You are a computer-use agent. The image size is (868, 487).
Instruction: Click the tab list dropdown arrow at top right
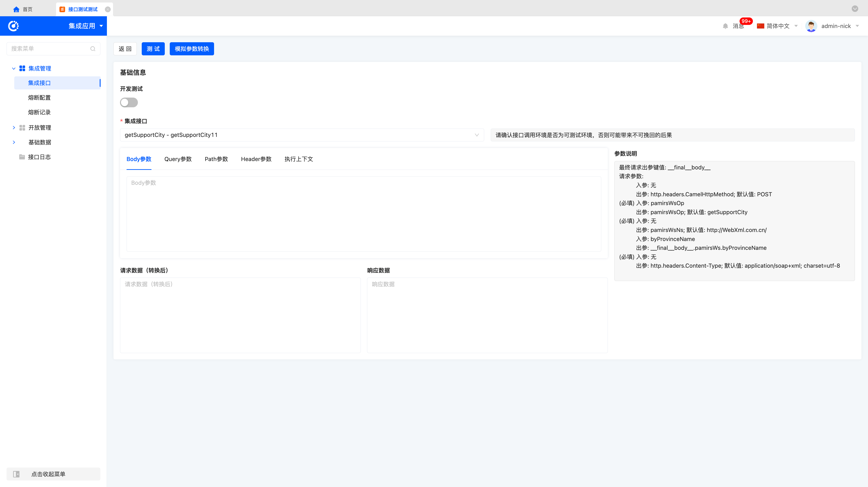point(855,9)
